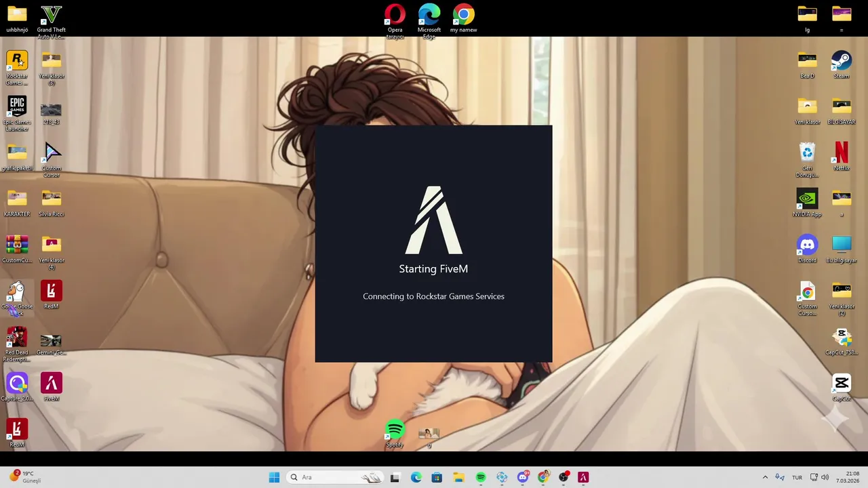
Task: Open the grafik paketi folder
Action: click(x=17, y=157)
